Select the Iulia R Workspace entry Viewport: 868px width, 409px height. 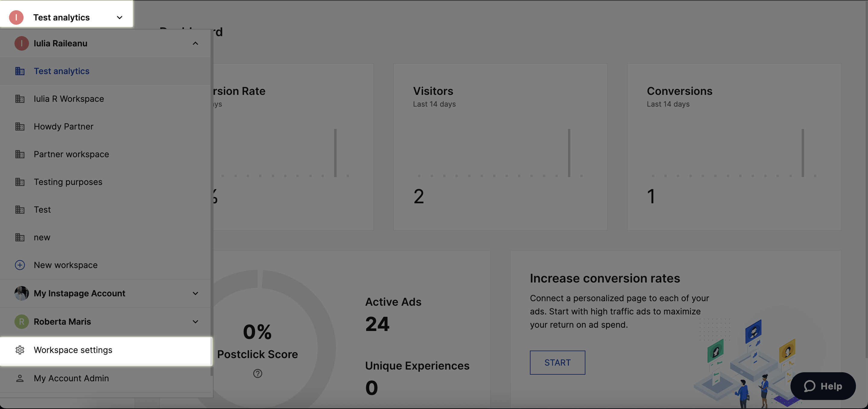point(69,99)
